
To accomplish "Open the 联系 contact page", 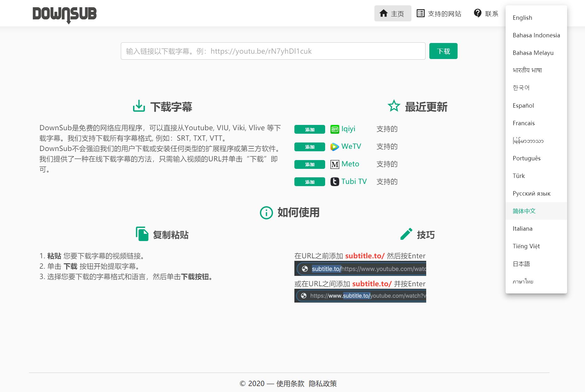I will click(x=486, y=13).
